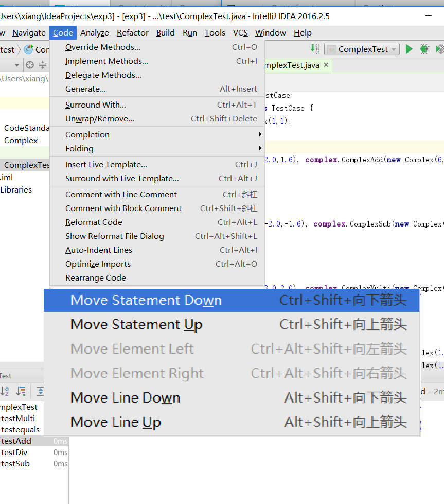Click the highlighted Code menu
444x504 pixels.
63,33
